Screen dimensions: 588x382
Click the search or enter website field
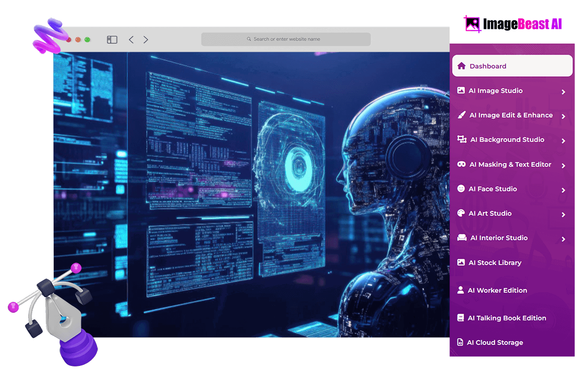286,39
